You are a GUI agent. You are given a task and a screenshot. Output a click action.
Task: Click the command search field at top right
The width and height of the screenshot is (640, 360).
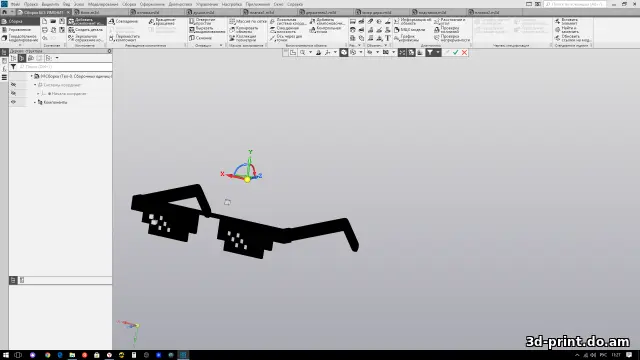point(575,4)
